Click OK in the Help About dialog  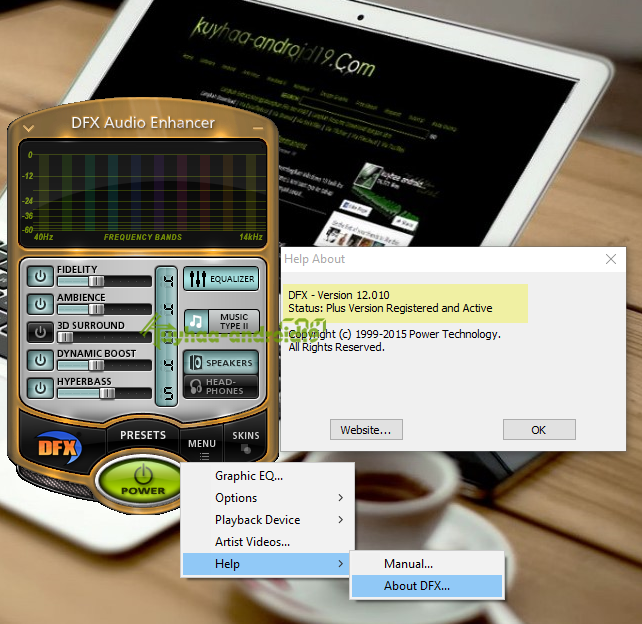pos(539,430)
